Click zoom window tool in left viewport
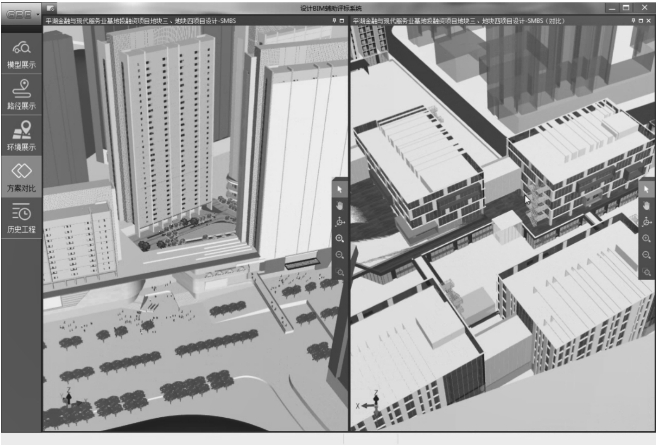The image size is (661, 446). pyautogui.click(x=340, y=272)
